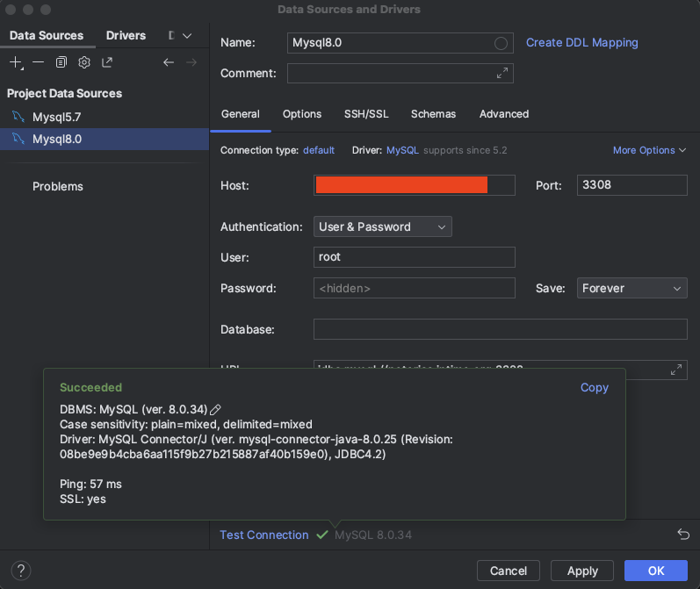Open the Options tab
The height and width of the screenshot is (589, 700).
(x=302, y=114)
